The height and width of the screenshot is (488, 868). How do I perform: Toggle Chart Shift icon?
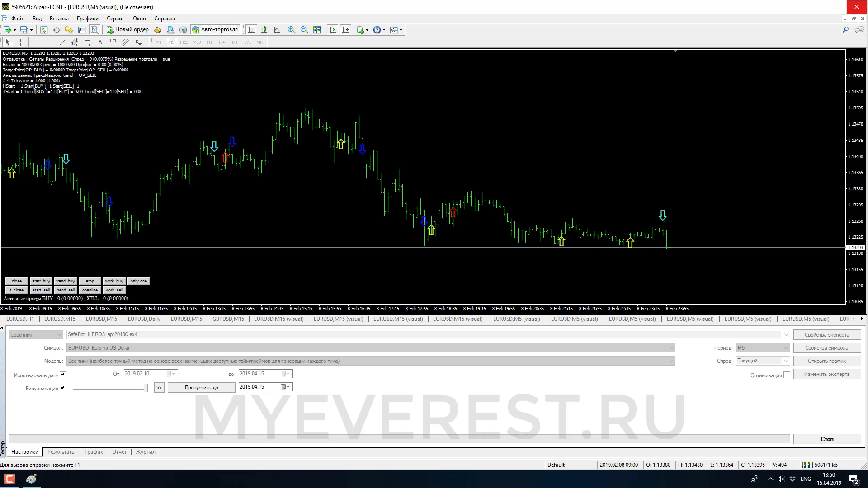coord(345,30)
